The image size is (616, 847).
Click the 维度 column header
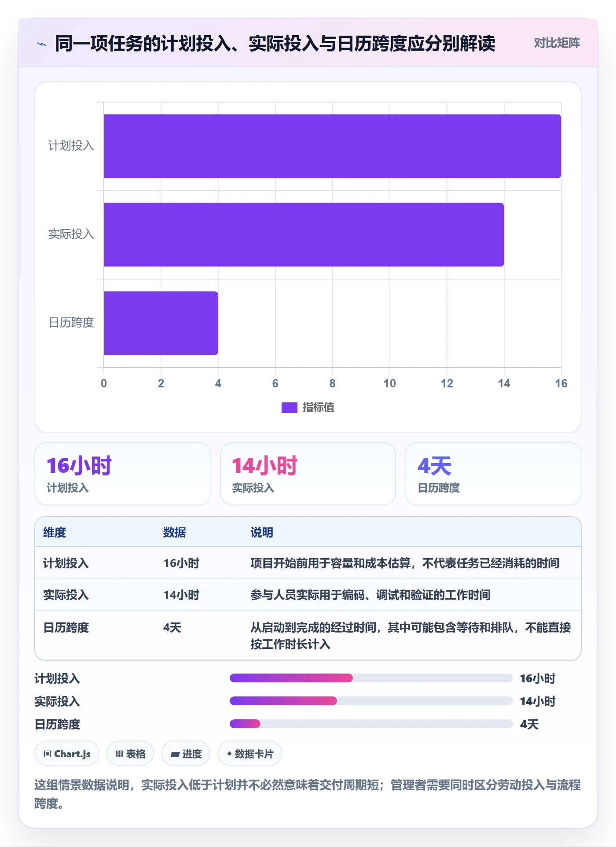pyautogui.click(x=55, y=532)
